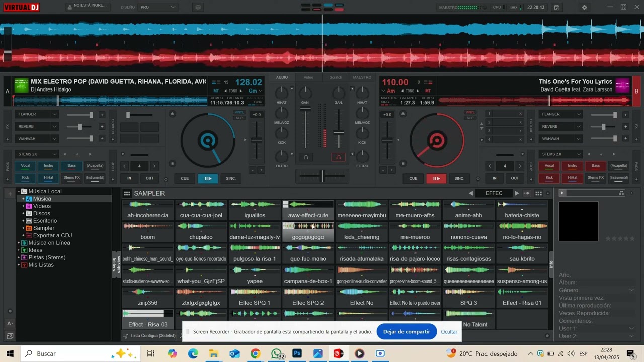Toggle Bass stem pad on deck B
Screen dimensions: 644x362
click(x=596, y=166)
